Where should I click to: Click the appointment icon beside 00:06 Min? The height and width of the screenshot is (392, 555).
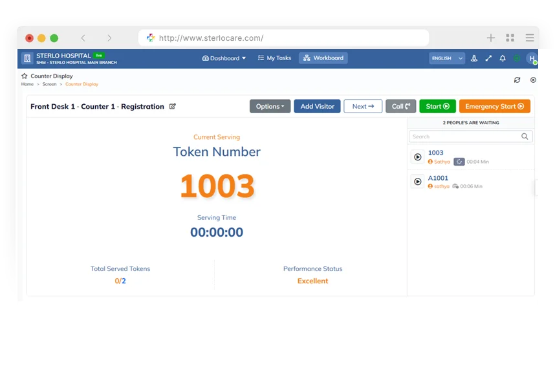(455, 186)
